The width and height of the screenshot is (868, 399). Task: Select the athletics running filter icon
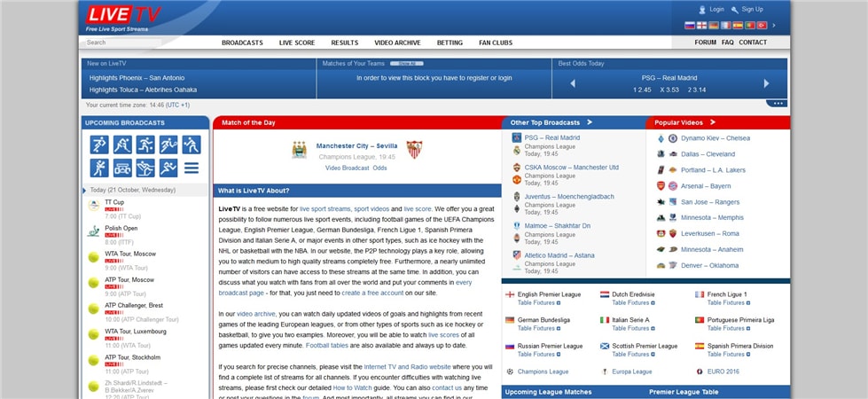click(x=168, y=168)
